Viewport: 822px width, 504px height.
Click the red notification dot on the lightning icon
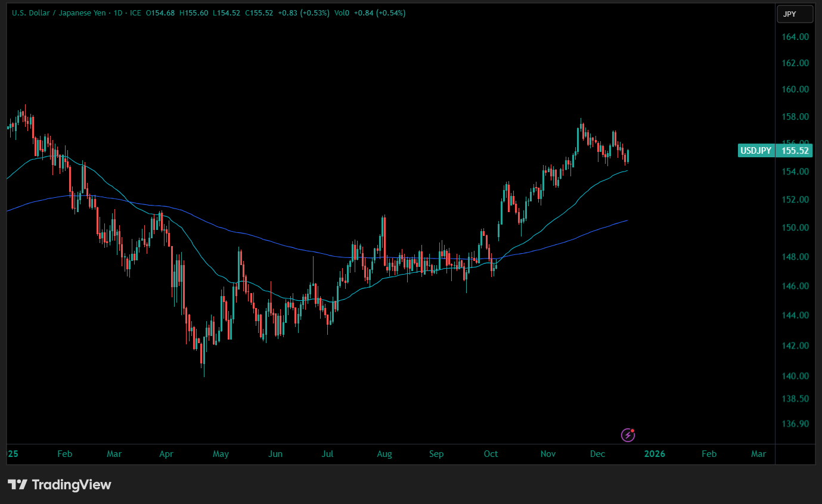pyautogui.click(x=633, y=430)
